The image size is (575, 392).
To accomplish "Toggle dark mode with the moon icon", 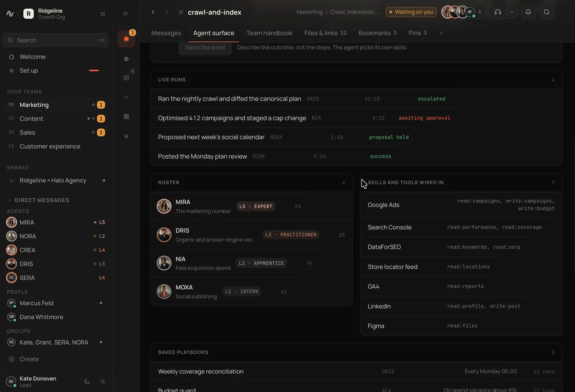I will pyautogui.click(x=87, y=382).
